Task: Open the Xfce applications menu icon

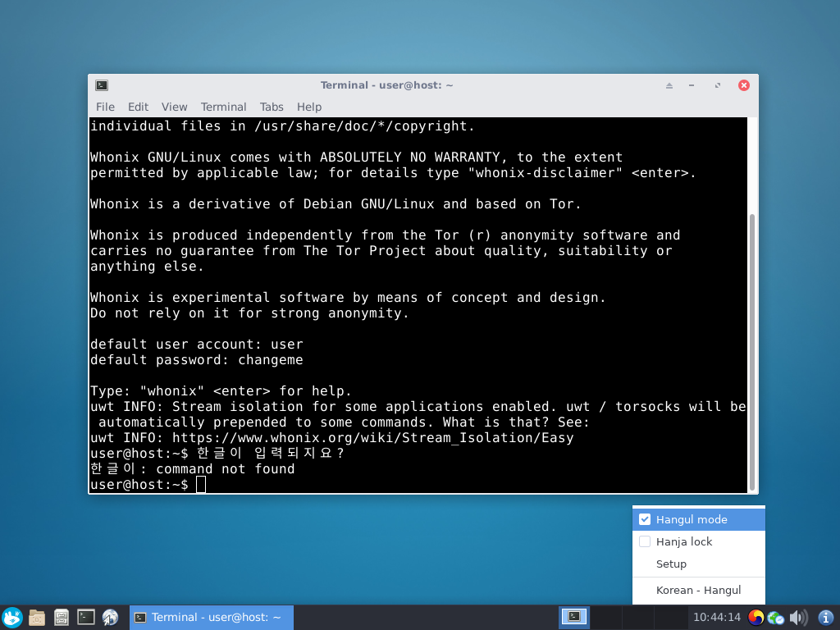Action: (11, 618)
